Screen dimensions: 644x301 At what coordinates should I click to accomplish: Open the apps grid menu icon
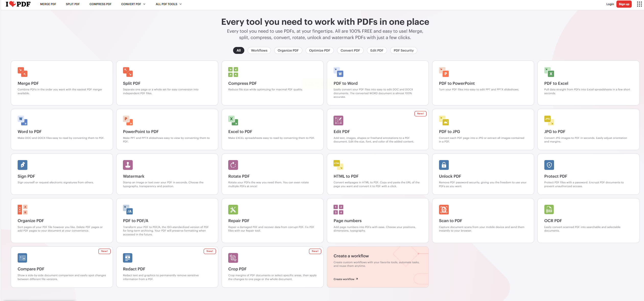(x=639, y=4)
